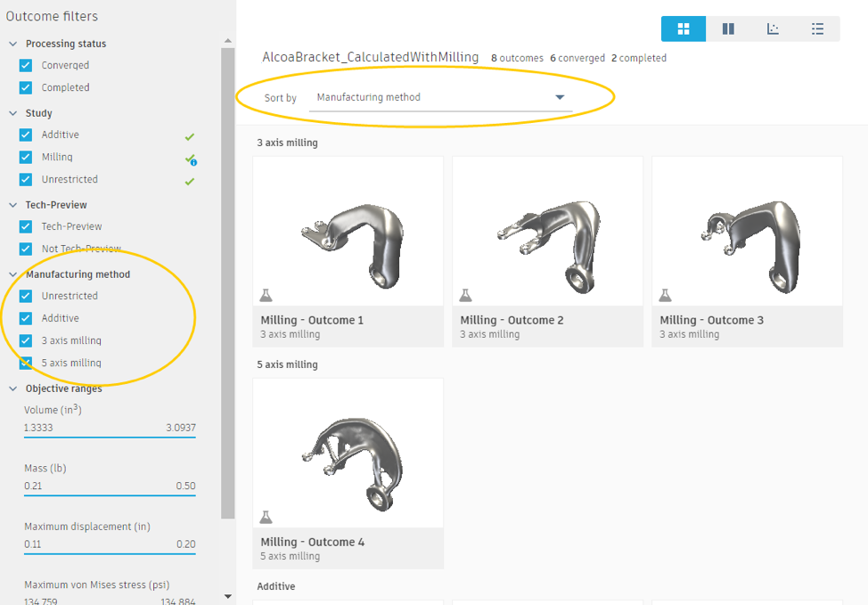Click flask icon on Milling Outcome 4
Screen dimensions: 868x605
(266, 518)
